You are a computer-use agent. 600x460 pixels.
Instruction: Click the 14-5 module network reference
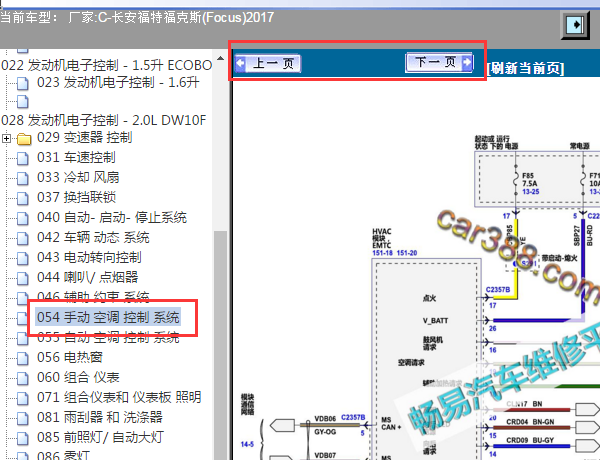tap(247, 444)
